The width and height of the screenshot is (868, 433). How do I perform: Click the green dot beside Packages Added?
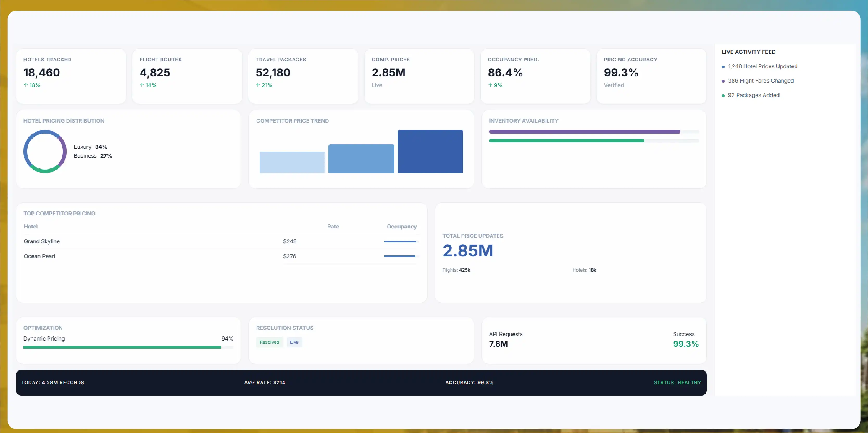(723, 96)
